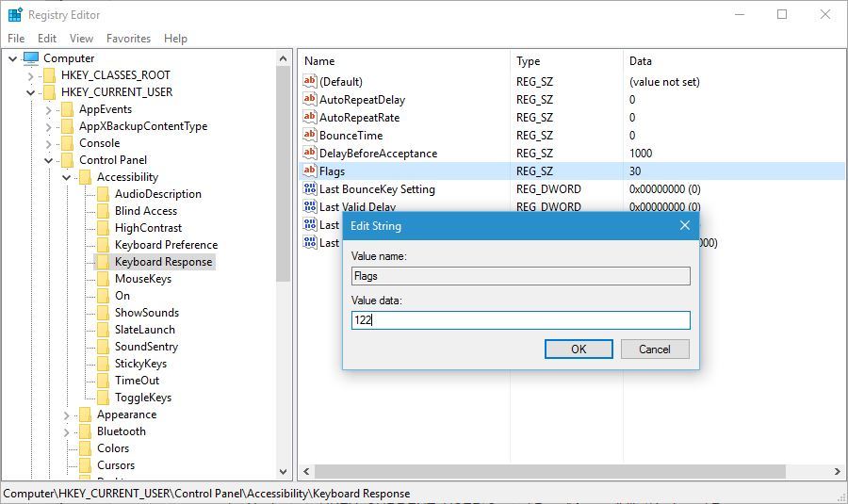The width and height of the screenshot is (848, 504).
Task: Open the Help menu
Action: (x=175, y=39)
